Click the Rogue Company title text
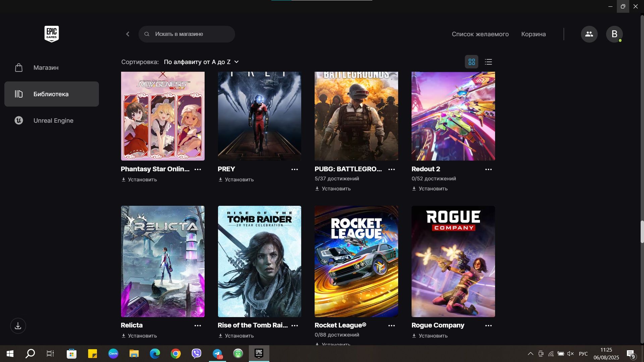The width and height of the screenshot is (644, 362). click(x=438, y=325)
